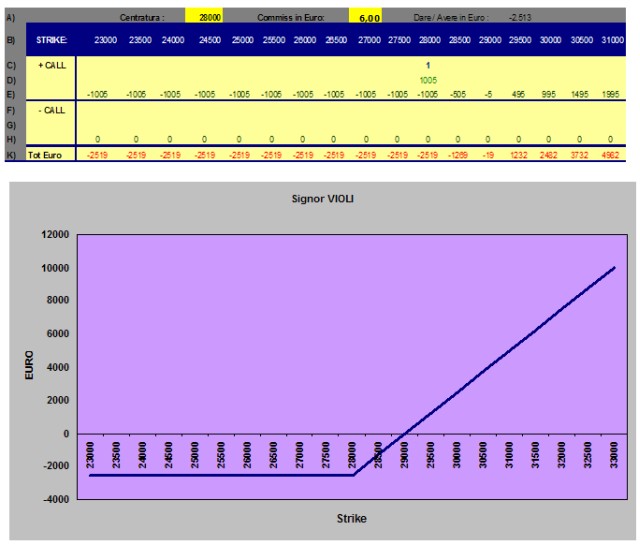640x545 pixels.
Task: Click the Tot Euro value 1232
Action: pos(520,154)
